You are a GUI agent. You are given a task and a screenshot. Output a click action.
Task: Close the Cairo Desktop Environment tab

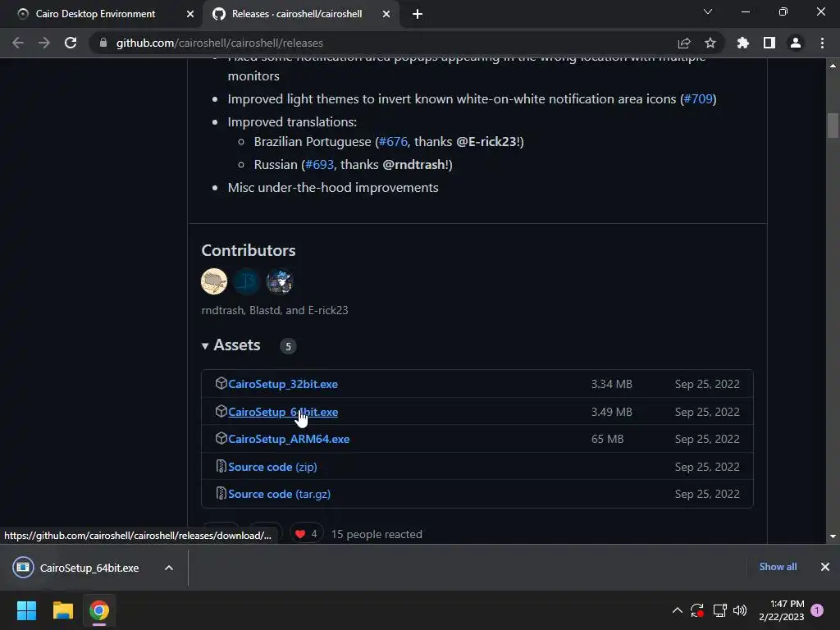point(190,14)
